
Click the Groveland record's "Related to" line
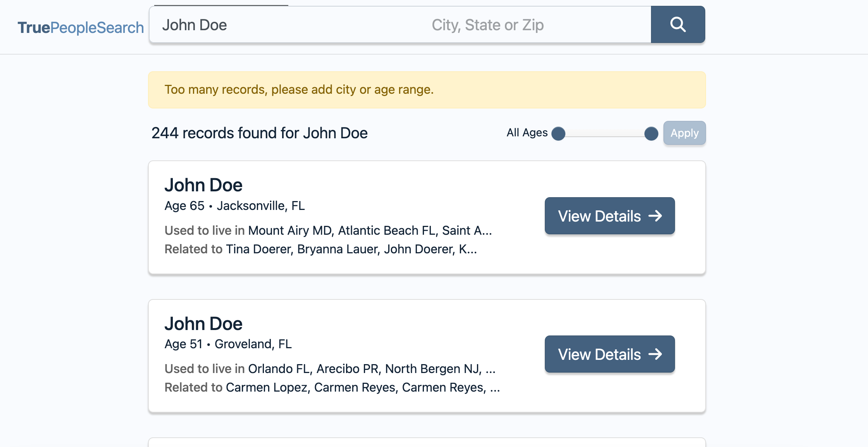coord(332,387)
